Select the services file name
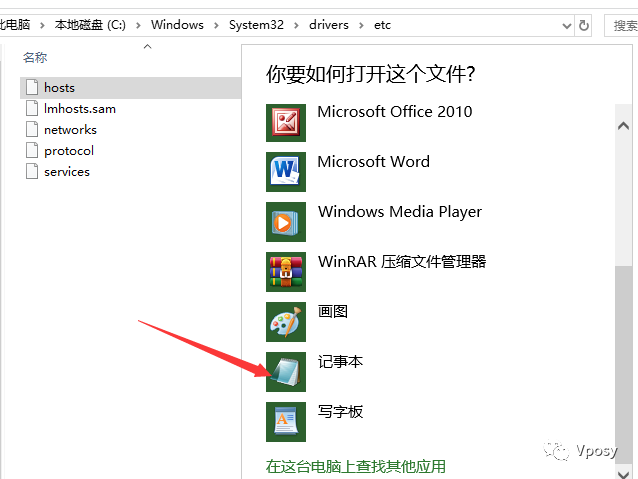638x479 pixels. (67, 172)
